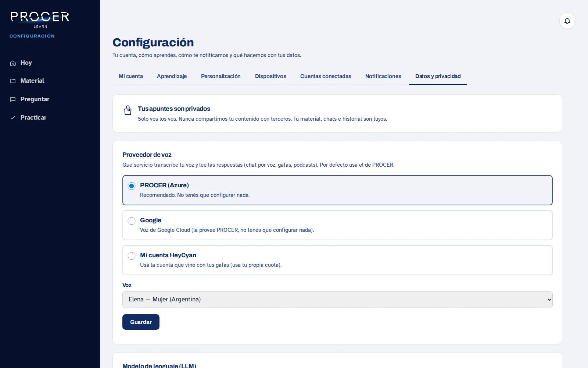Switch to the Mi cuenta tab

(x=131, y=76)
